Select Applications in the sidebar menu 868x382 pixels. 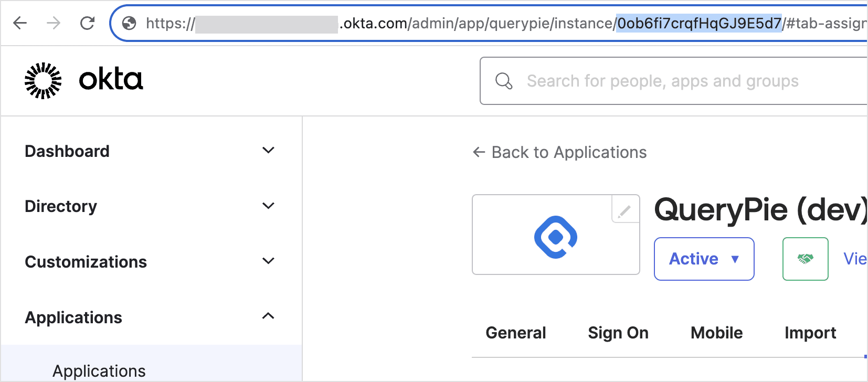tap(99, 370)
